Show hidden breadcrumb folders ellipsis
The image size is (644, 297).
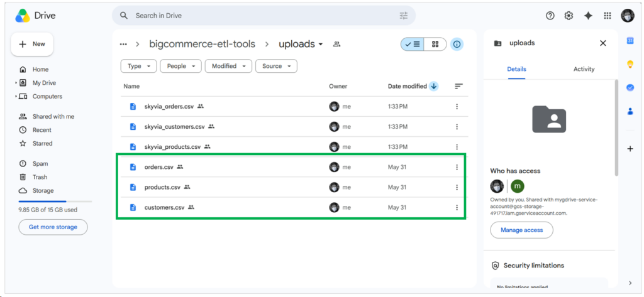(x=123, y=45)
